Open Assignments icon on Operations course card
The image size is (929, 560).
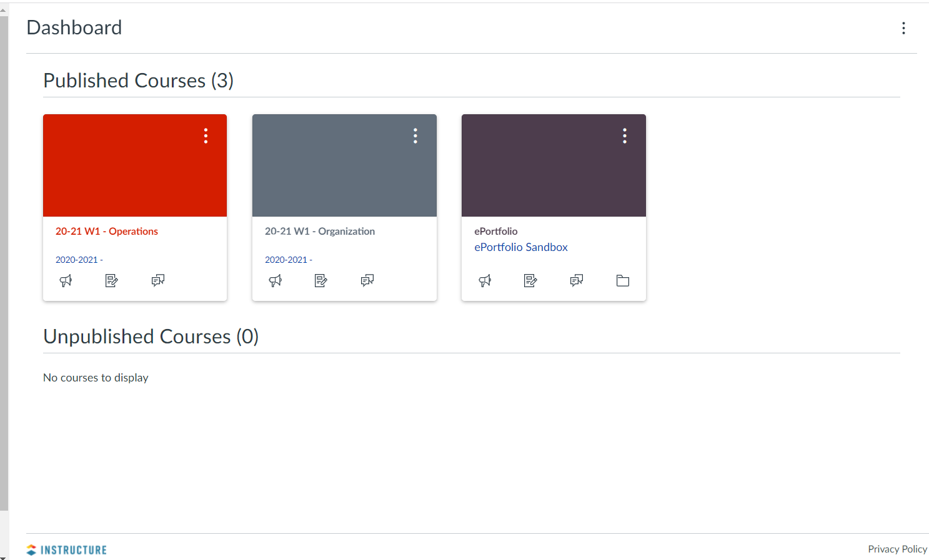click(x=112, y=281)
